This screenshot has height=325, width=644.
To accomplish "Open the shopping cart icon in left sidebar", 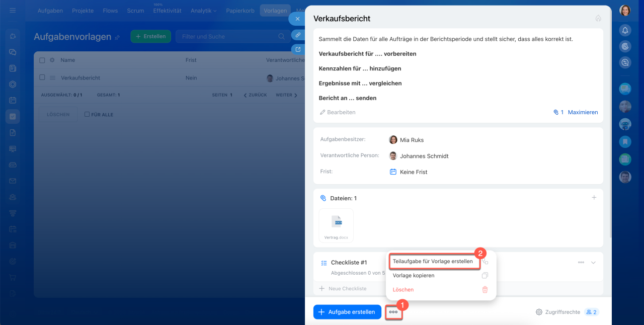I will point(13,277).
